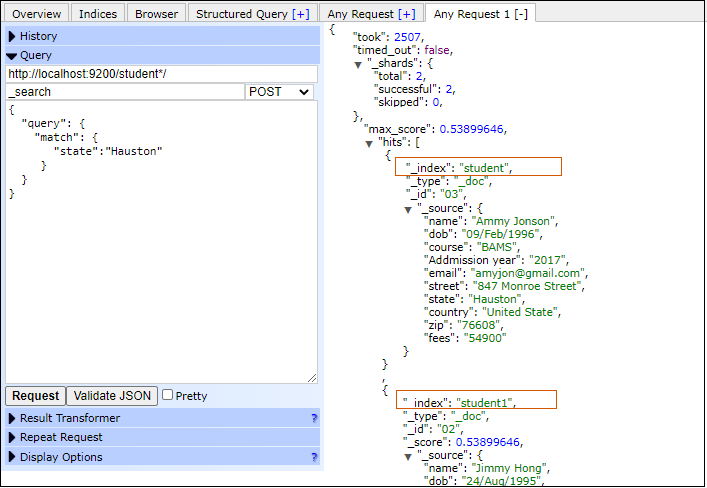
Task: Add a new Structured Query with [+]
Action: [x=301, y=14]
